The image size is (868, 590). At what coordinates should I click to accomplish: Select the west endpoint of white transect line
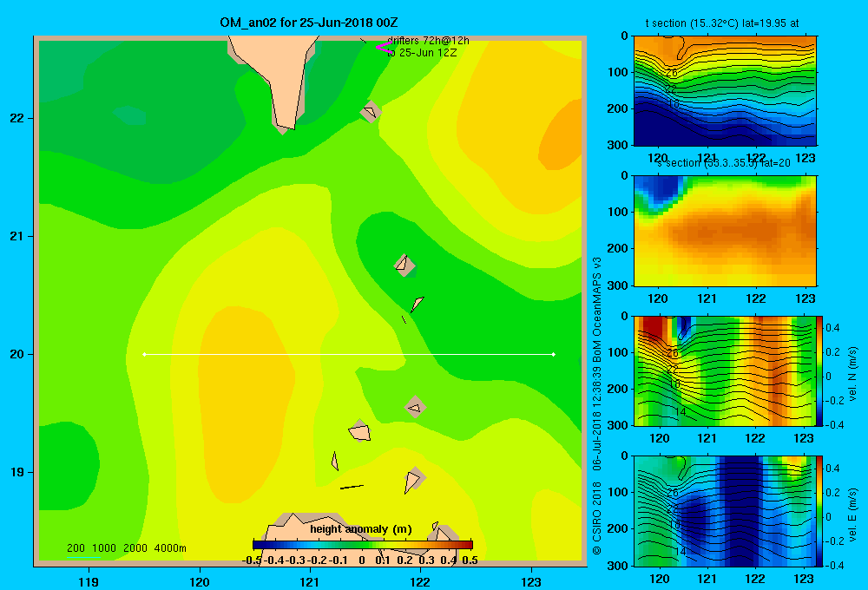click(144, 354)
